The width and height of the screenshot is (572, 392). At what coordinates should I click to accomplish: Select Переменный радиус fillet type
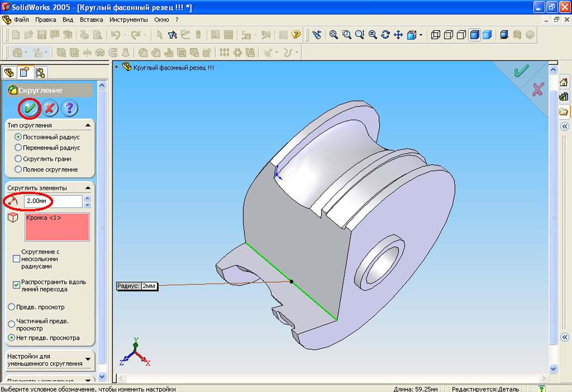point(18,147)
